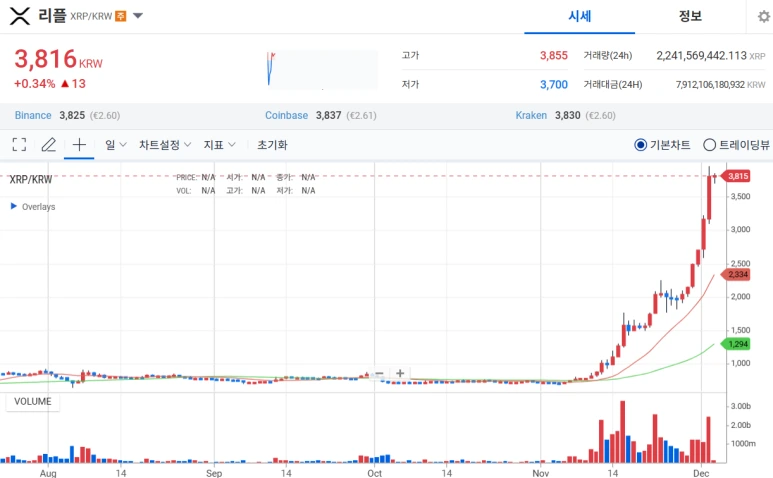Click the red 2,334 moving average tag
Image resolution: width=773 pixels, height=478 pixels.
pyautogui.click(x=736, y=274)
